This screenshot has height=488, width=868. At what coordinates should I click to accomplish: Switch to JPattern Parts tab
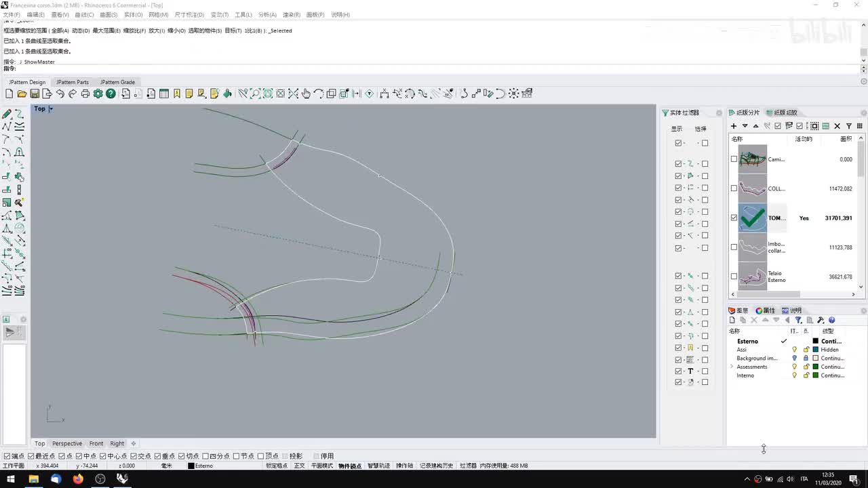tap(73, 82)
